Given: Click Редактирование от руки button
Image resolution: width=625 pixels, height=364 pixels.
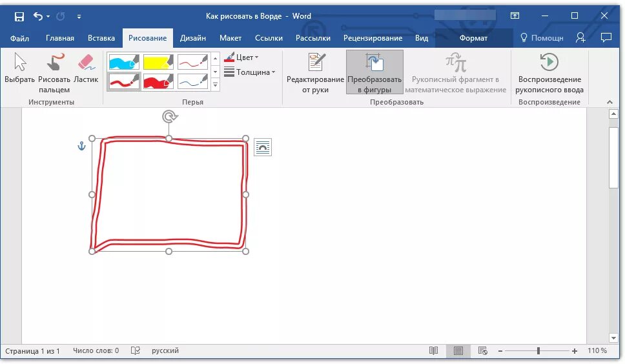Looking at the screenshot, I should click(315, 73).
